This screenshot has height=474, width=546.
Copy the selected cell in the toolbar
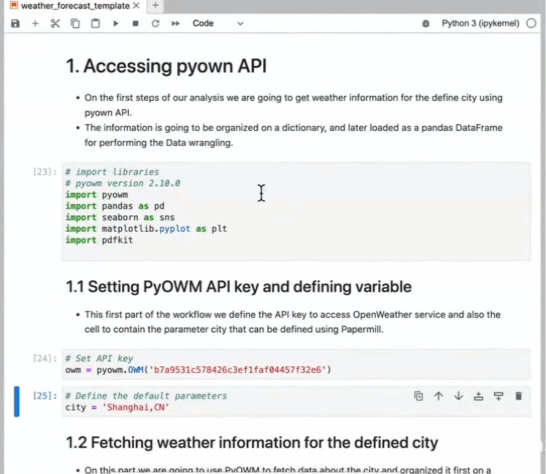pos(75,23)
